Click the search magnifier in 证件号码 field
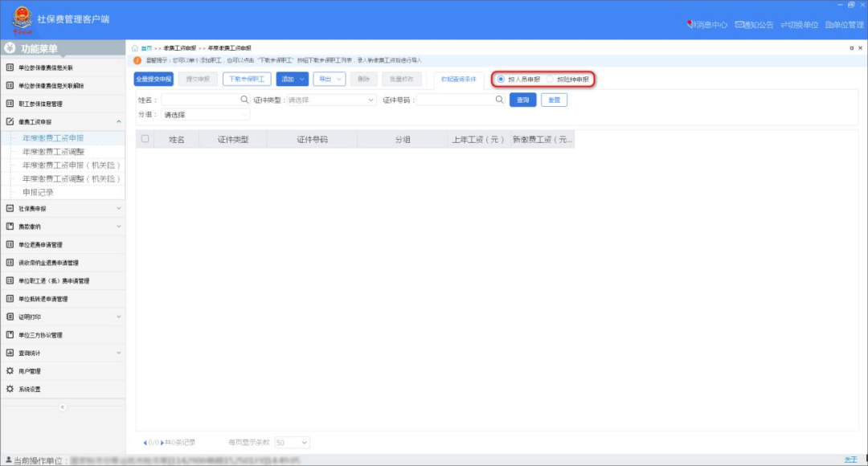868x466 pixels. click(x=499, y=100)
